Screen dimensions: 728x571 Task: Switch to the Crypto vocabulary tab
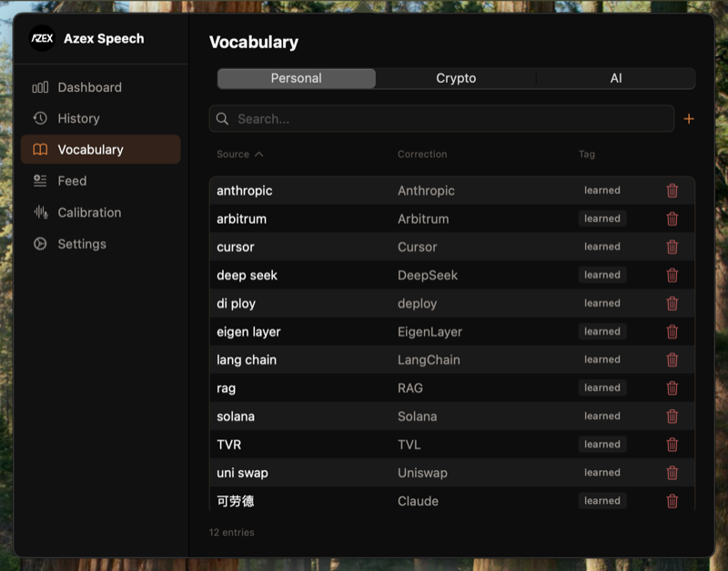tap(456, 78)
